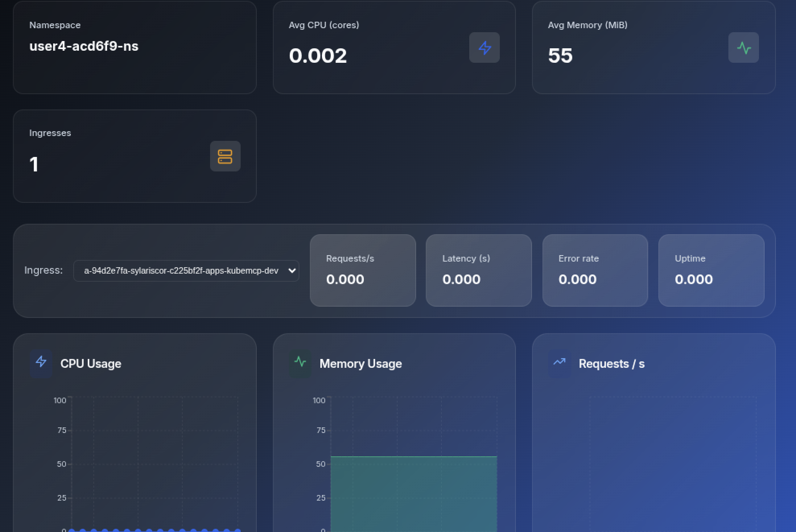
Task: Click the trending arrow icon beside the Requests / s title
Action: [x=559, y=362]
